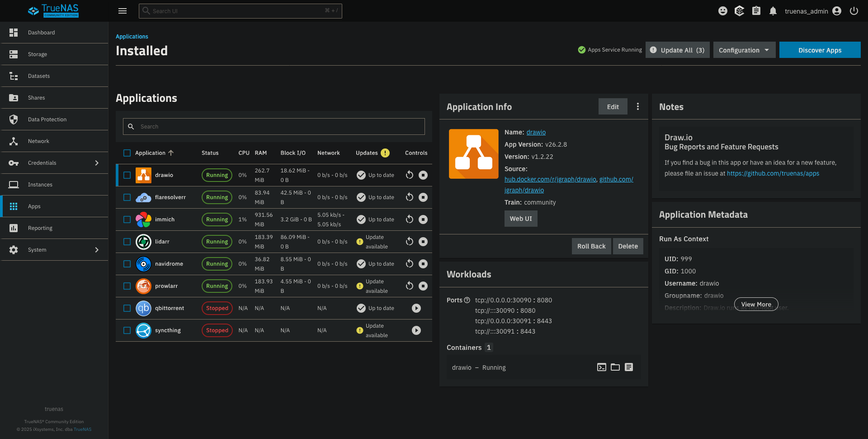Click the Ports help icon
This screenshot has width=868, height=439.
point(467,300)
